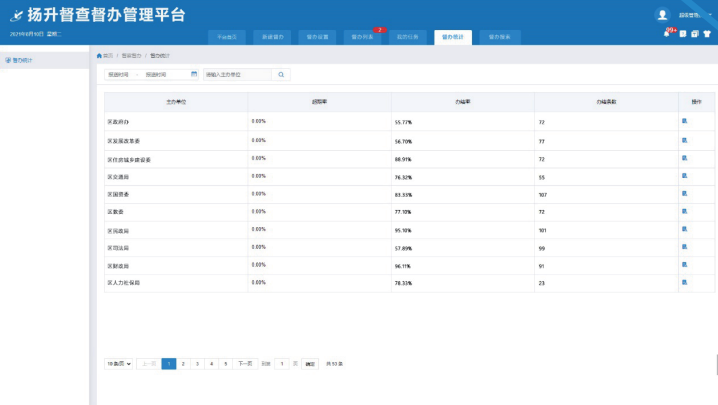Image resolution: width=718 pixels, height=405 pixels.
Task: Click the user avatar icon
Action: click(x=662, y=15)
